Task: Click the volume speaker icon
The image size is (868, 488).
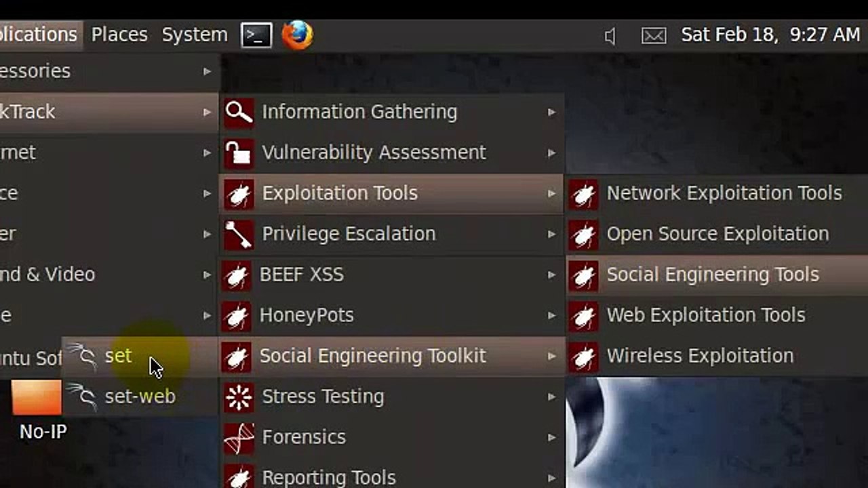Action: tap(610, 36)
